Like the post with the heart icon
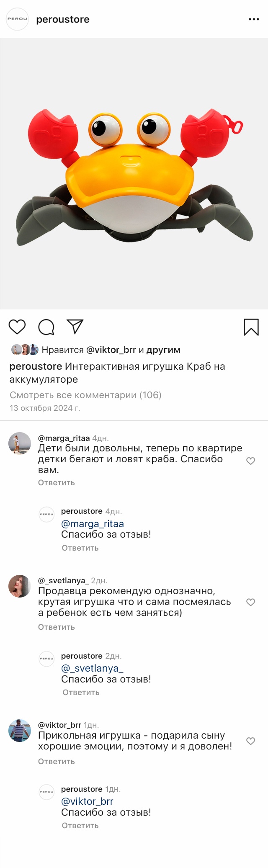 coord(17,327)
